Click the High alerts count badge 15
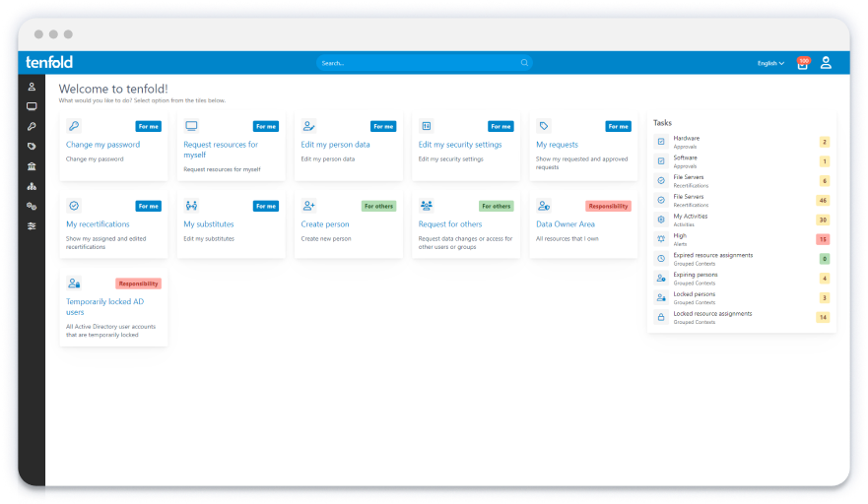The width and height of the screenshot is (868, 504). pos(823,239)
